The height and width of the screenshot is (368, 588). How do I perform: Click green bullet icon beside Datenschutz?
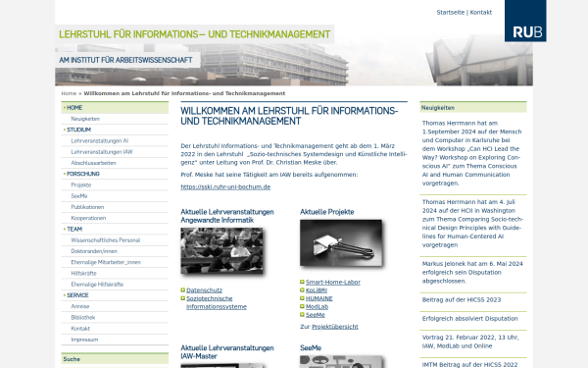click(x=183, y=289)
